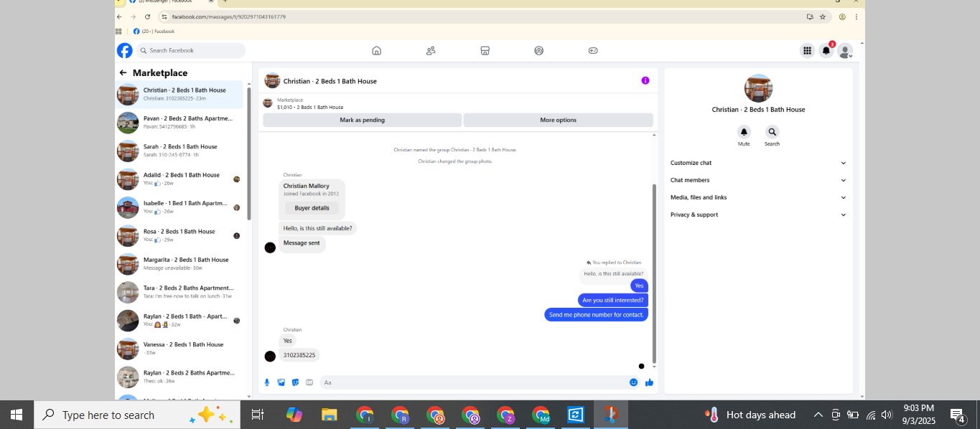Click the chat list scrollbar
The image size is (980, 429).
click(x=248, y=154)
